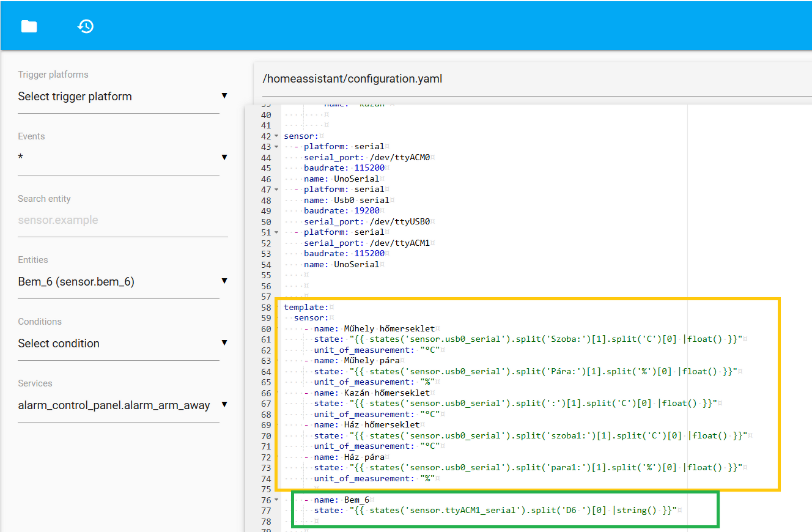
Task: Click state line with sensor.ttyACM1_serial
Action: click(x=495, y=511)
